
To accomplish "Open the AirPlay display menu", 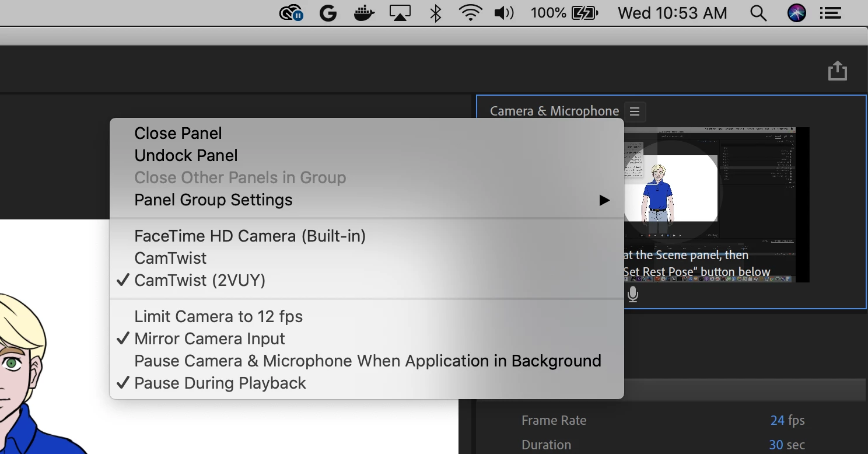I will tap(400, 13).
